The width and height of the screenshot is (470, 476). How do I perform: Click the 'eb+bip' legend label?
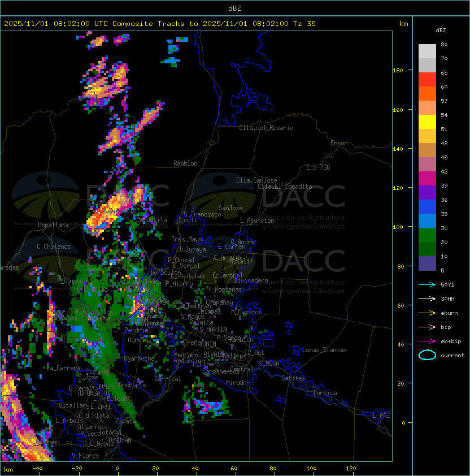[x=451, y=341]
